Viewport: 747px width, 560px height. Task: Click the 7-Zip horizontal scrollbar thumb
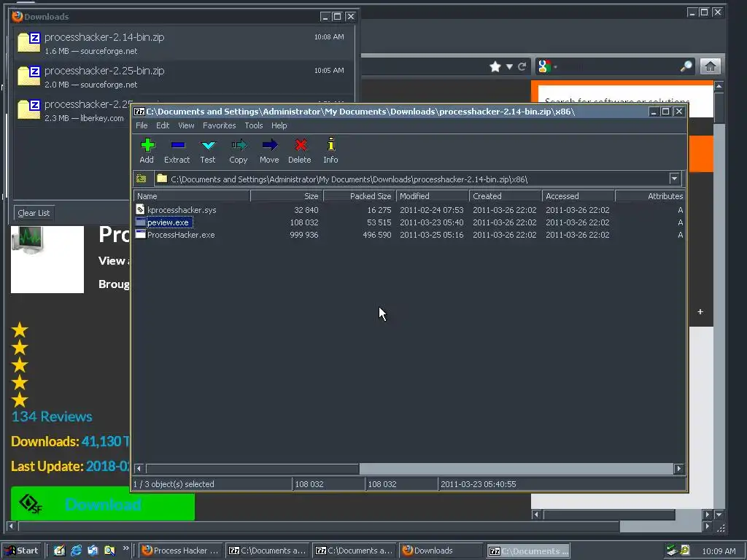click(x=252, y=469)
